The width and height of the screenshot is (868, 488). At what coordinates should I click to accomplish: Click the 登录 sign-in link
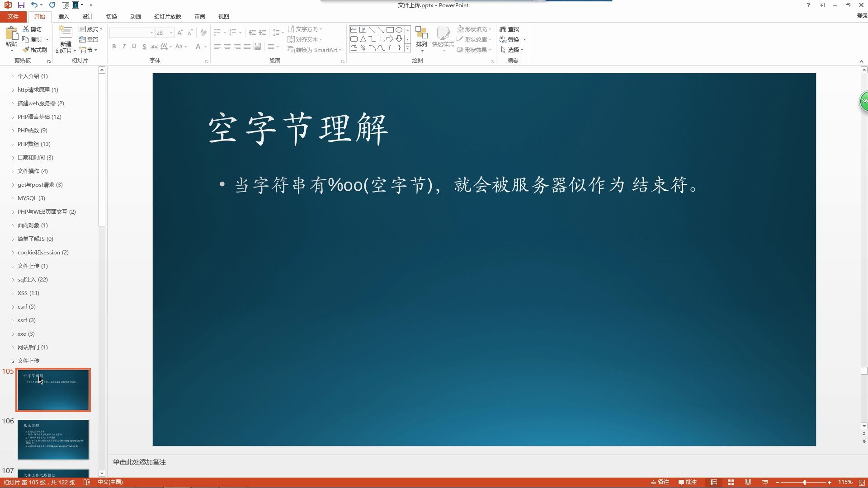pos(860,15)
